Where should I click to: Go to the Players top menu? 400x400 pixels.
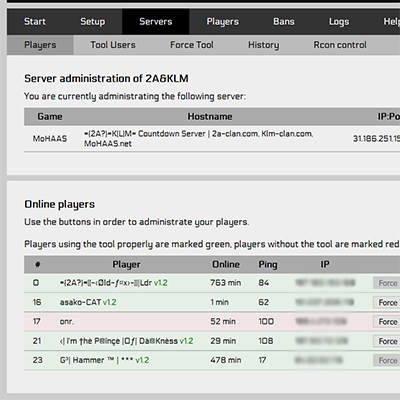222,22
